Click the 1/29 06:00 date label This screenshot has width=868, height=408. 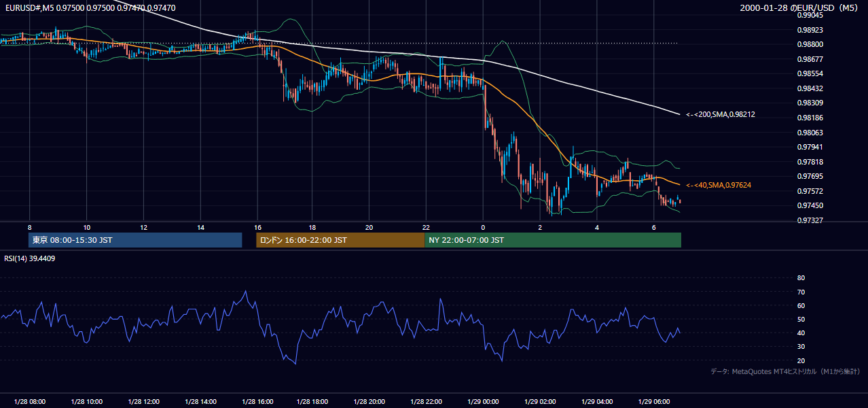pyautogui.click(x=654, y=402)
